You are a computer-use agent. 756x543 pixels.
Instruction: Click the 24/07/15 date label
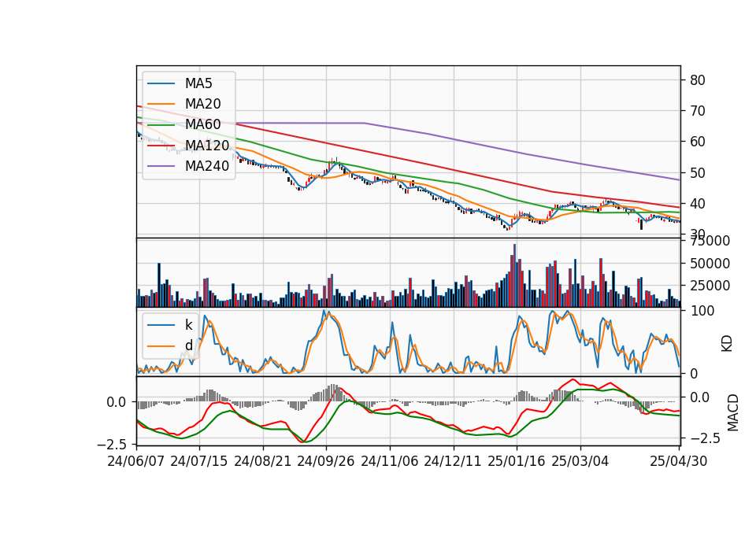198,461
